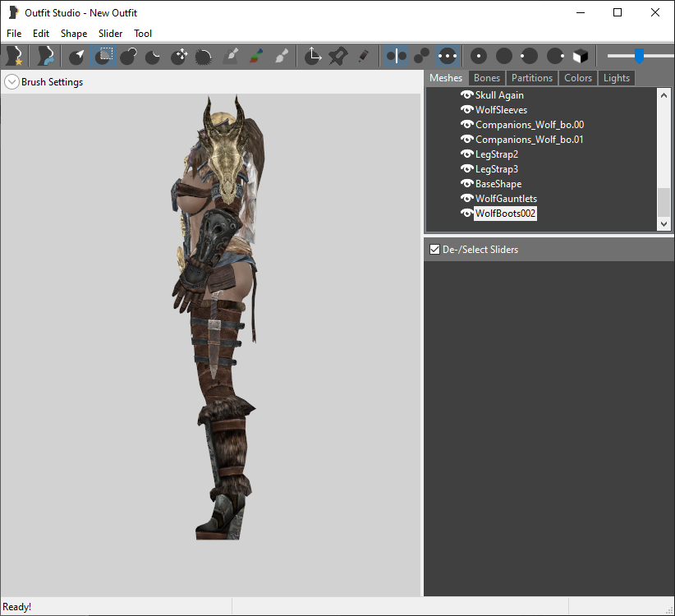Toggle perspective with the cube icon

pyautogui.click(x=581, y=56)
